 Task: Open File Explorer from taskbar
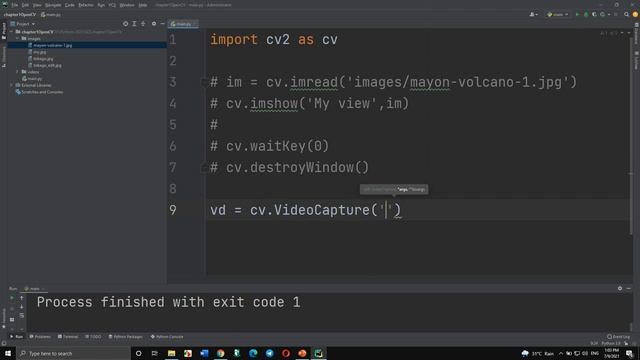click(171, 353)
